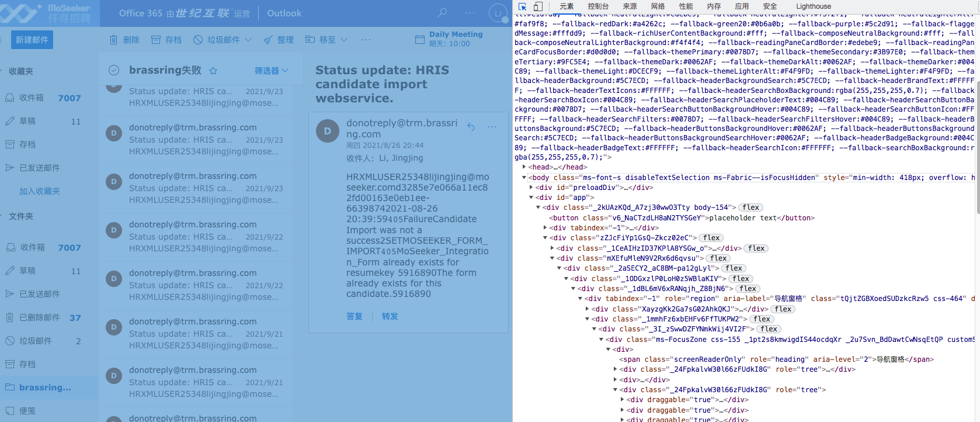
Task: Expand the _1CeAIHzID37KPlA8YSGw_o div node
Action: point(552,248)
